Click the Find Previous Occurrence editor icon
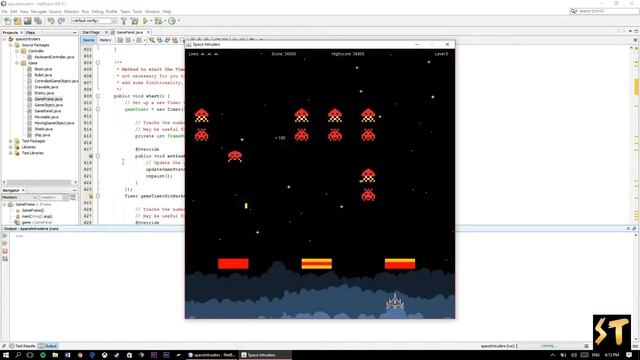This screenshot has height=360, width=640. (x=160, y=40)
